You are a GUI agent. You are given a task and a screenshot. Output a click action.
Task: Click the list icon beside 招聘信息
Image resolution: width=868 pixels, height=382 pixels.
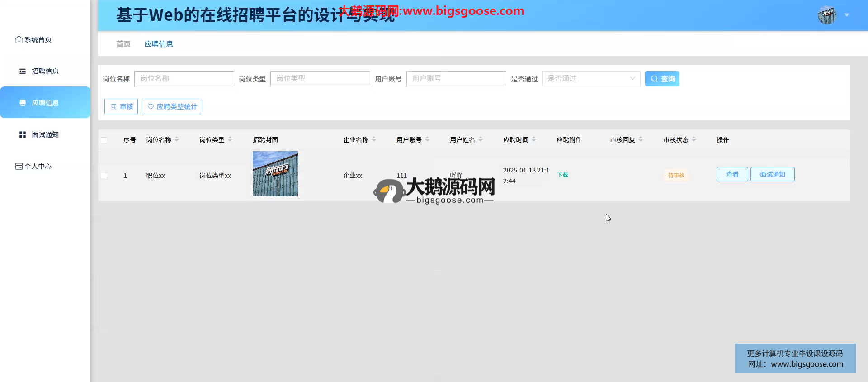coord(23,71)
